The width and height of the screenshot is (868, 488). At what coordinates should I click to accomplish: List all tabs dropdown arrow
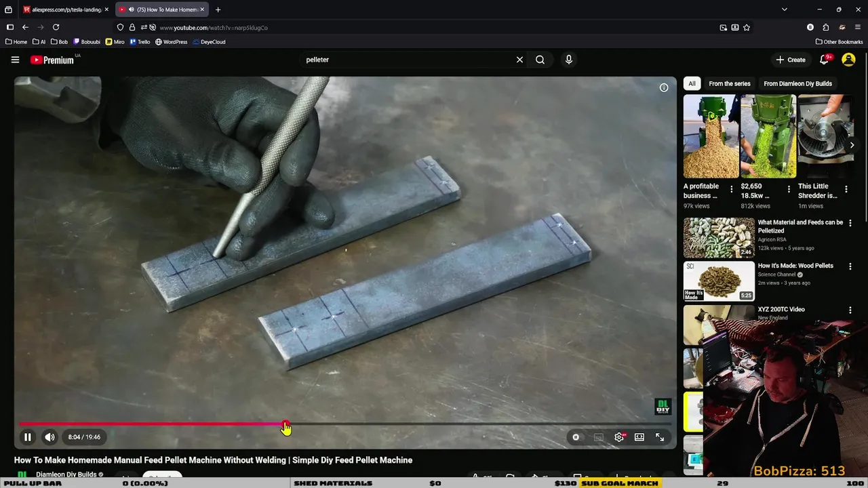[x=785, y=9]
